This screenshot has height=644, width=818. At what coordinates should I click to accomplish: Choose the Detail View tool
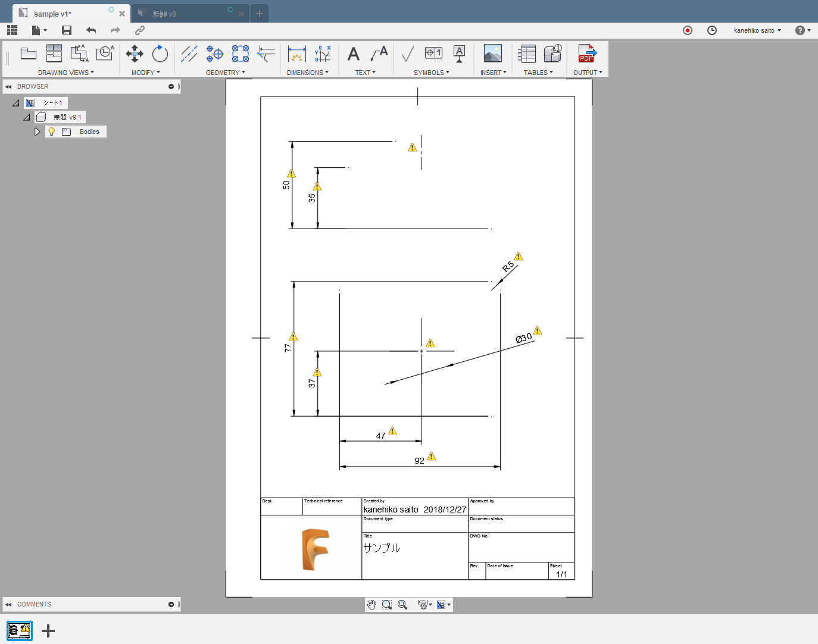point(105,54)
